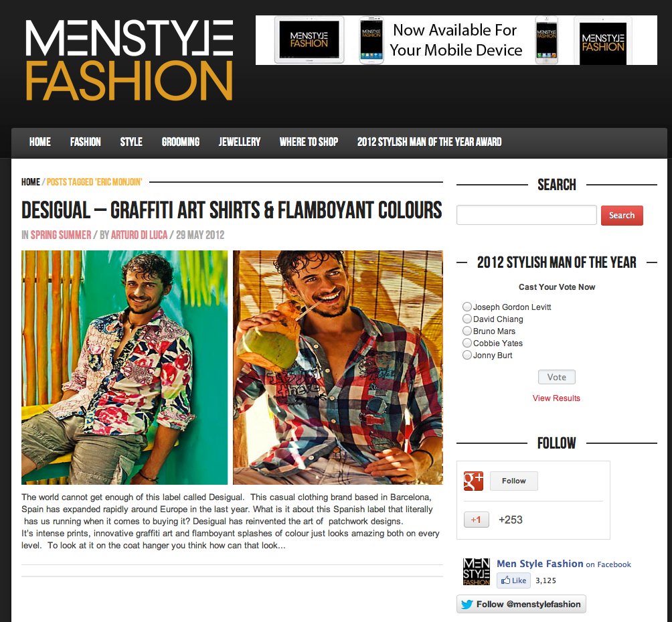672x622 pixels.
Task: Open the left Desigual floral shirt photo
Action: [x=124, y=368]
